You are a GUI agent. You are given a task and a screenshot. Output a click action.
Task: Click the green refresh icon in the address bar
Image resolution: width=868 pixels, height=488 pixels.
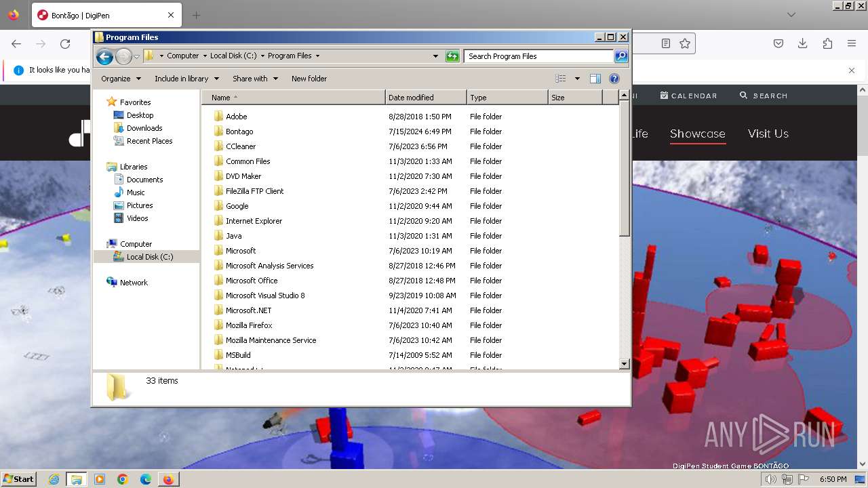pos(452,56)
